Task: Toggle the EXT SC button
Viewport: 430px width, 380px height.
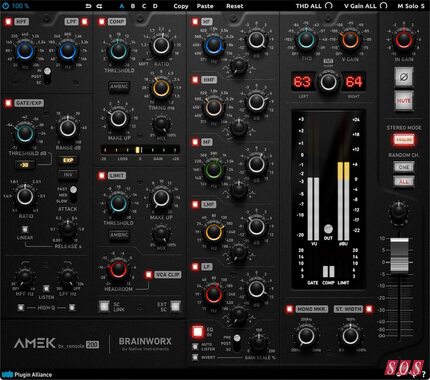Action: pyautogui.click(x=175, y=306)
